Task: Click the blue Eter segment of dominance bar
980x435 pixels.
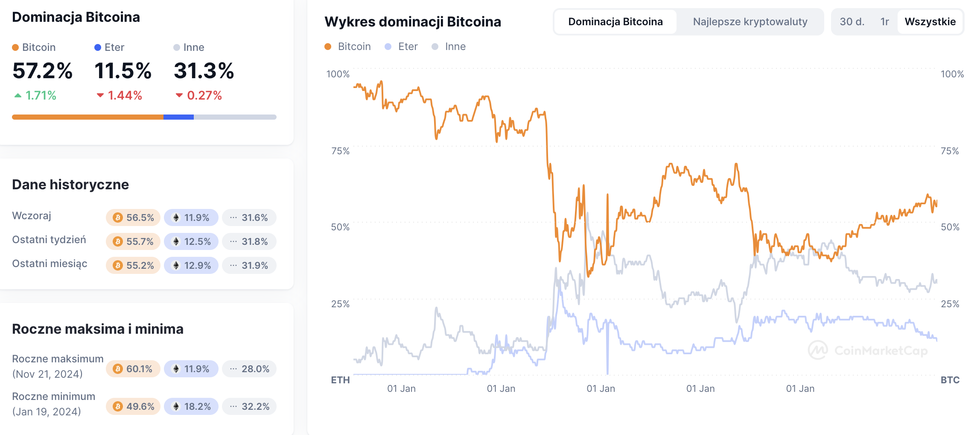Action: 178,117
